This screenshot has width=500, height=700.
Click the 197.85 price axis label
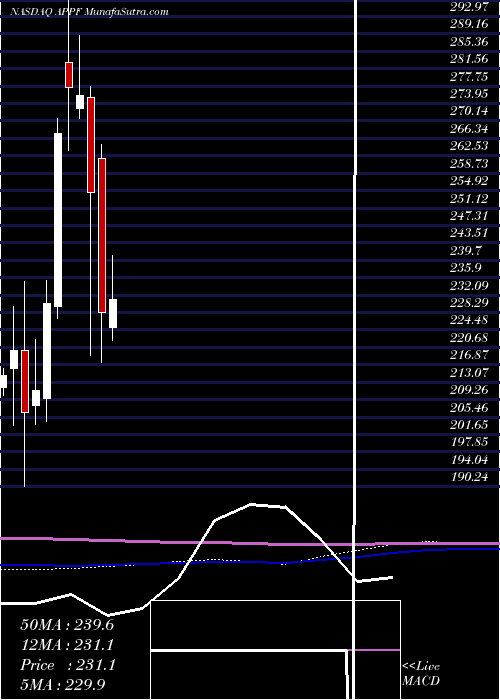click(x=469, y=443)
